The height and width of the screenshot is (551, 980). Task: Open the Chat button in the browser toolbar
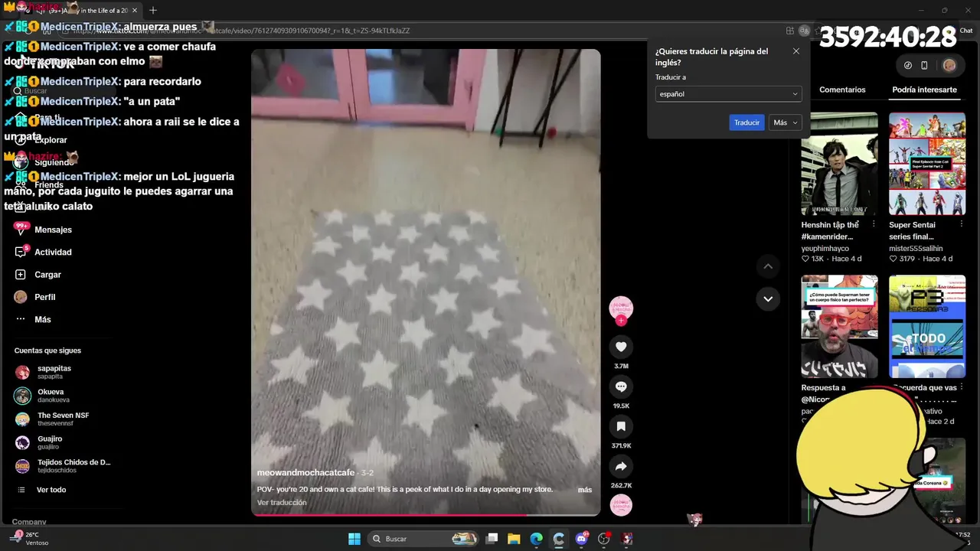coord(960,31)
